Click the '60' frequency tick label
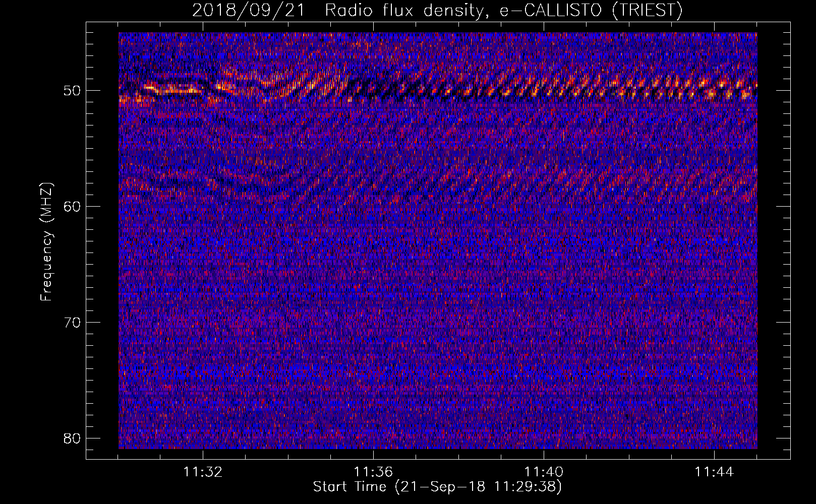This screenshot has height=504, width=816. tap(72, 207)
